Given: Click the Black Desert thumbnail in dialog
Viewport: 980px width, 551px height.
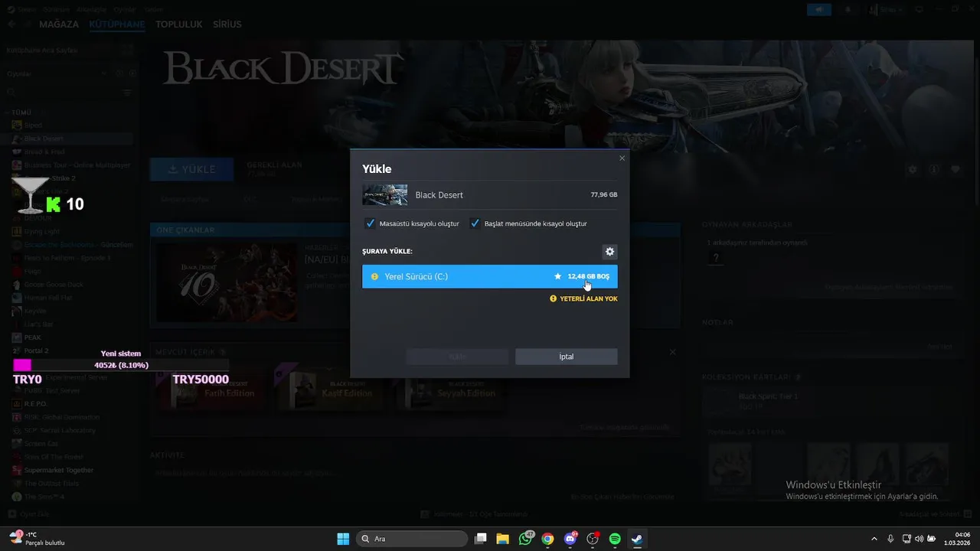Looking at the screenshot, I should (384, 195).
